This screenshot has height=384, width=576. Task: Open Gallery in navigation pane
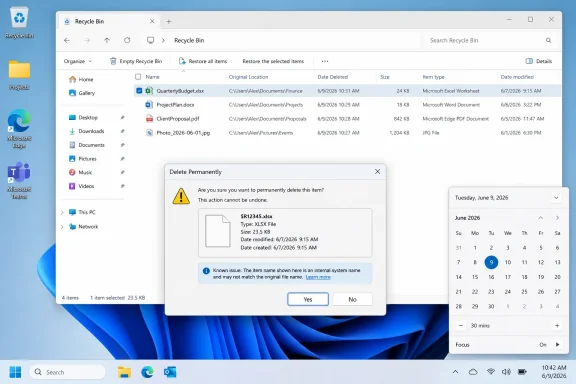(82, 93)
